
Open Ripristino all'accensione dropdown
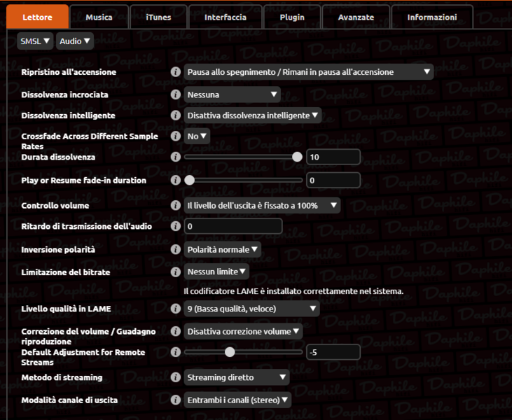coord(308,72)
